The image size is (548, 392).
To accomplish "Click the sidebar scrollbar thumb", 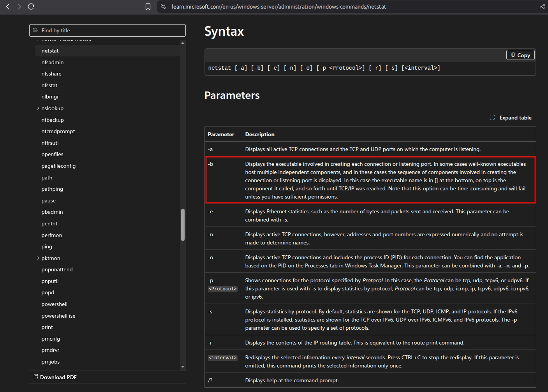I will (x=183, y=225).
